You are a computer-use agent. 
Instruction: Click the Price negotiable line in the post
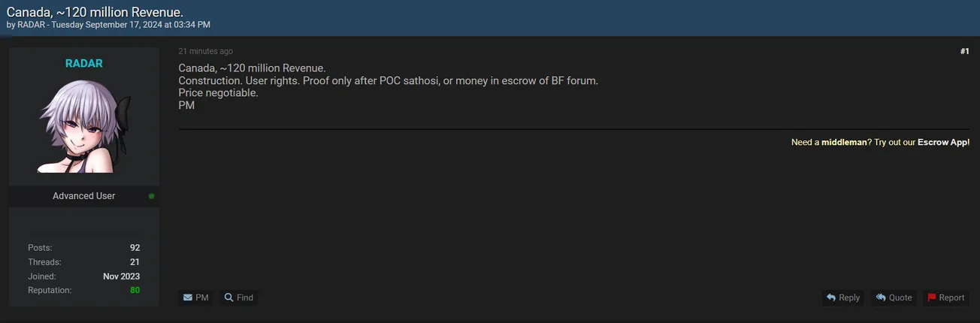218,93
